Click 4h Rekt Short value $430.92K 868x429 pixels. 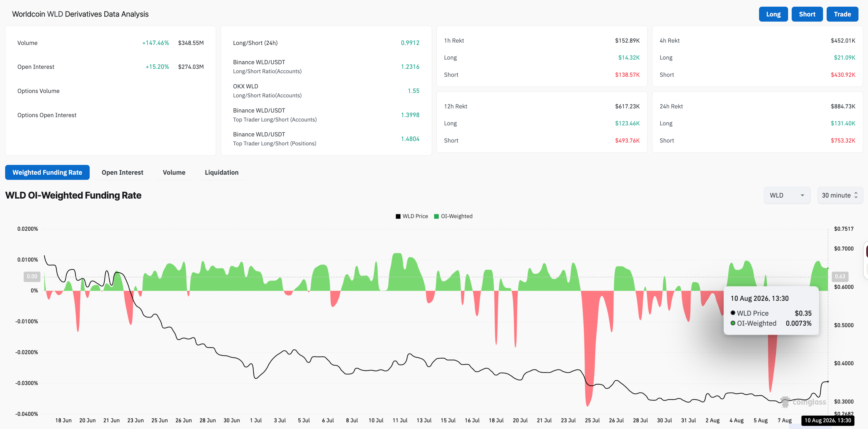(843, 75)
